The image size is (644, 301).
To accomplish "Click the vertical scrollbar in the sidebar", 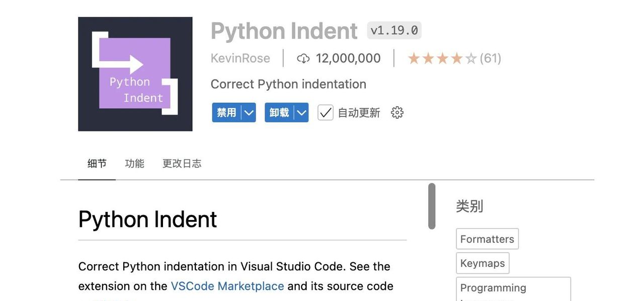I will (433, 206).
